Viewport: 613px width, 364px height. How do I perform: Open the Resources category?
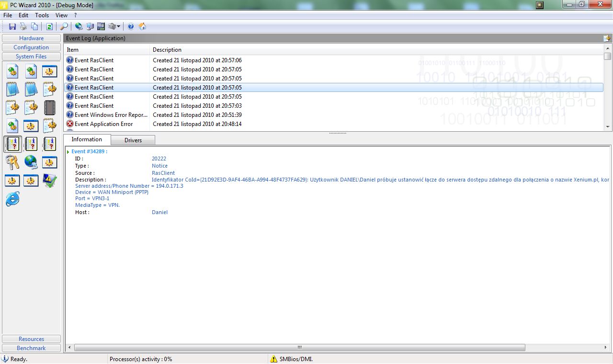tap(32, 339)
